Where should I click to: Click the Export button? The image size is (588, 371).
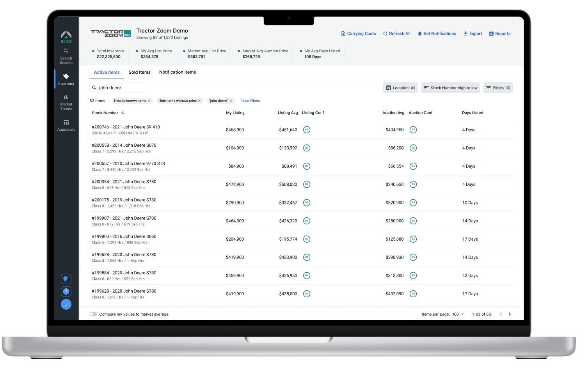pos(473,34)
